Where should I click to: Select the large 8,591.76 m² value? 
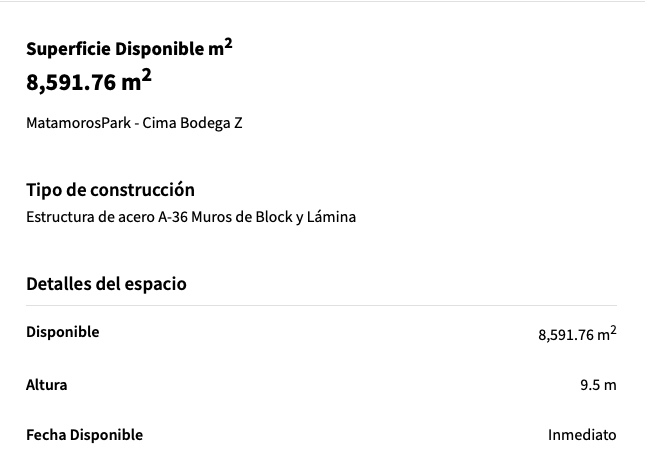89,81
